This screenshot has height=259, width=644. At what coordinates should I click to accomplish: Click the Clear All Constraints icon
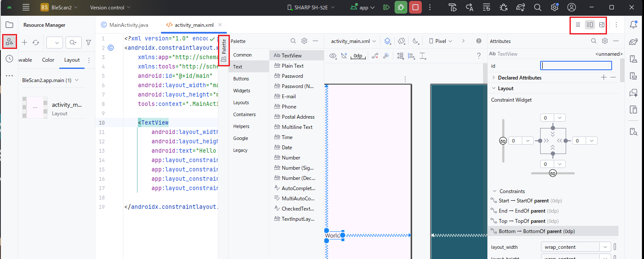pyautogui.click(x=375, y=56)
